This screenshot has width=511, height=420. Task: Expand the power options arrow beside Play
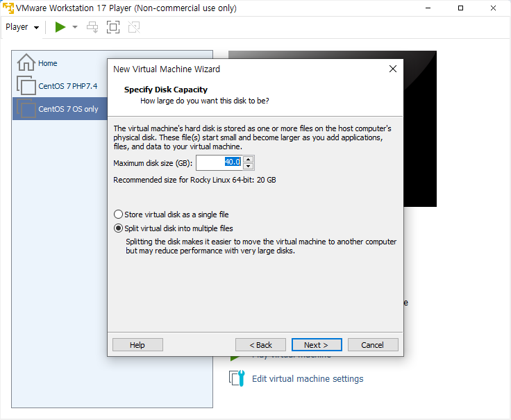click(x=75, y=27)
